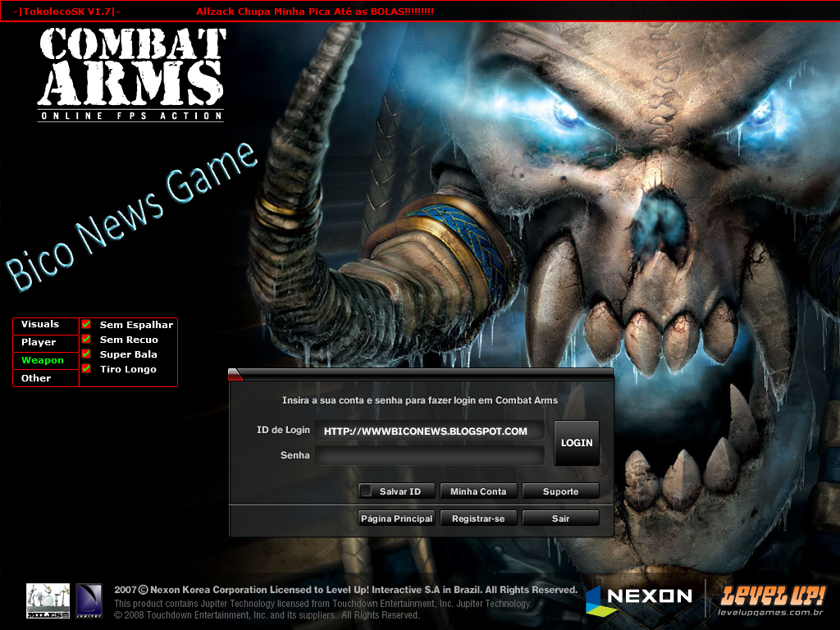Click the red "Allzack Chupa Minha Pica" banner text
This screenshot has width=840, height=630.
315,11
